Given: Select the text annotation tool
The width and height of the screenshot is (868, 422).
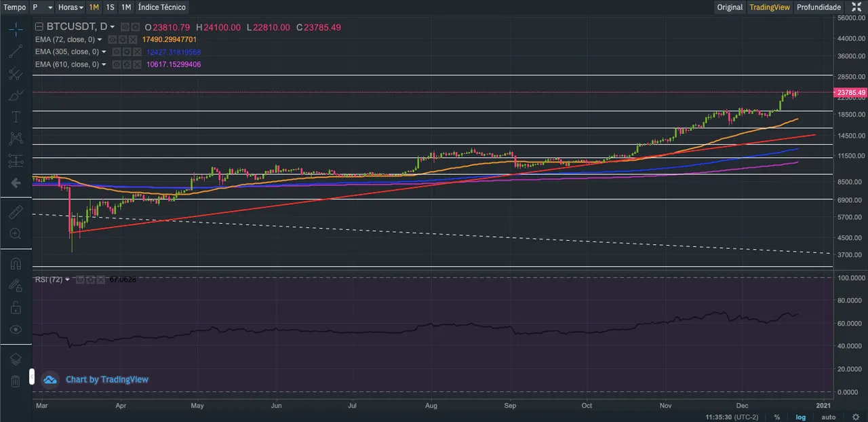Looking at the screenshot, I should click(x=16, y=117).
